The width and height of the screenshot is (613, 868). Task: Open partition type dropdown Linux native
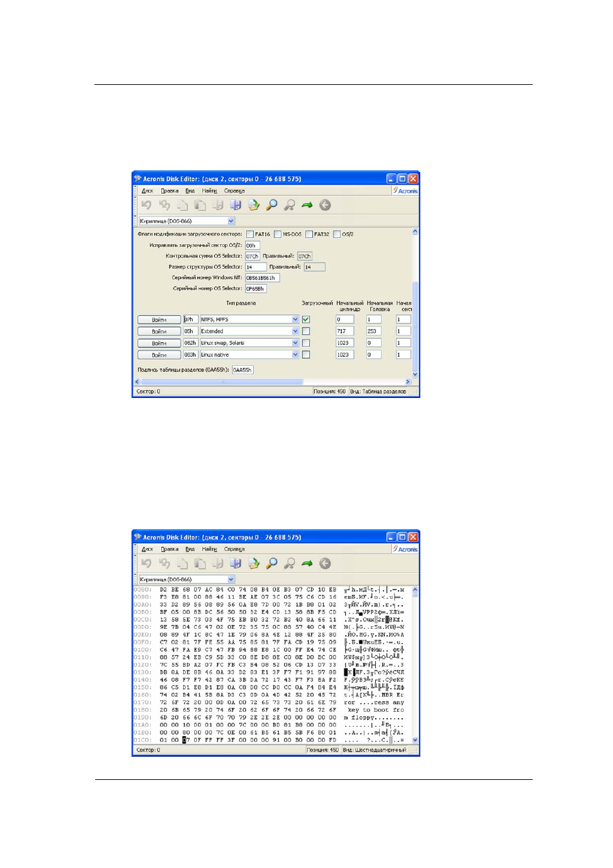296,354
